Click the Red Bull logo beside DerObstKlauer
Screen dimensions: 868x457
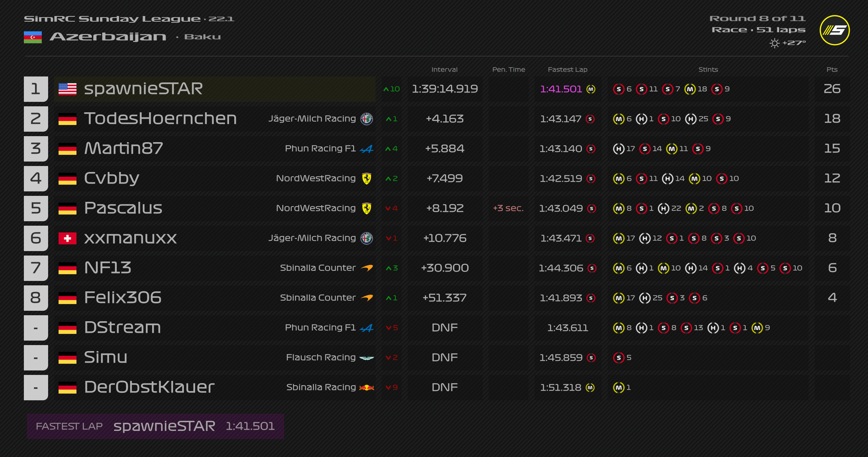tap(367, 388)
